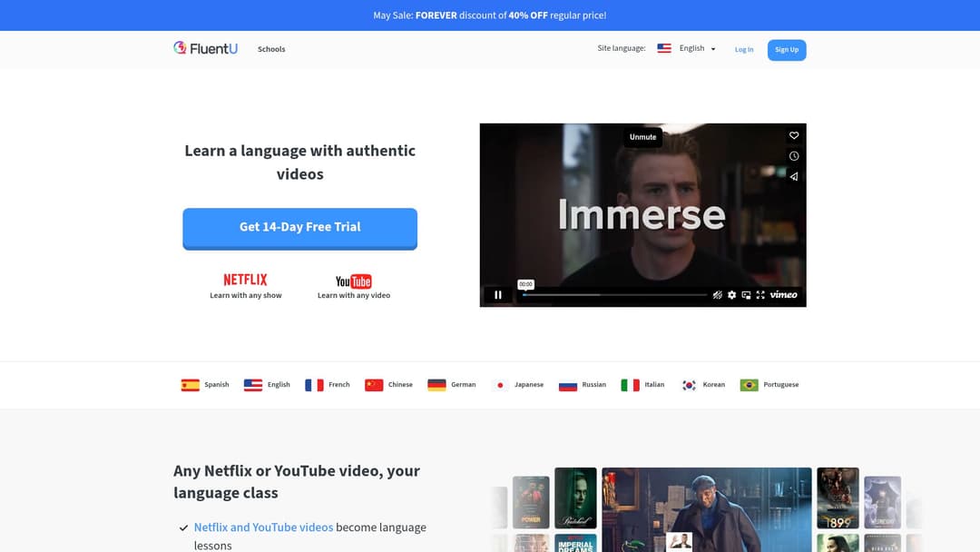Enter fullscreen video mode
980x552 pixels.
pyautogui.click(x=760, y=295)
